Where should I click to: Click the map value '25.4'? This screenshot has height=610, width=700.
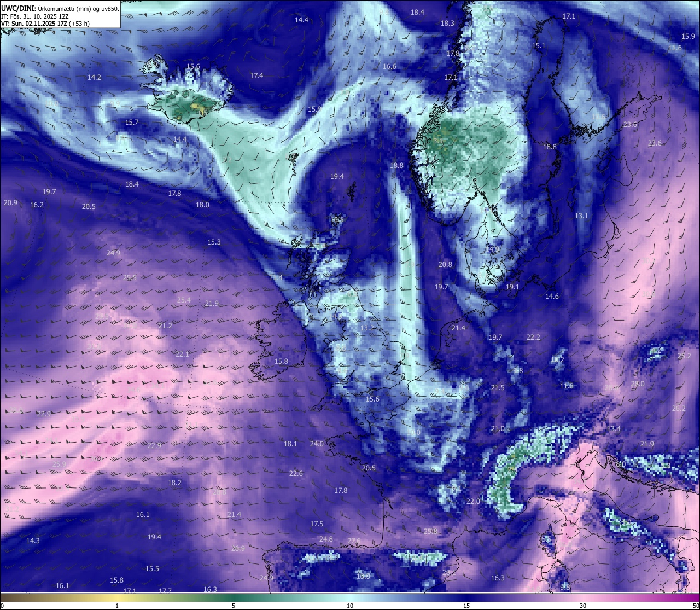pos(184,300)
